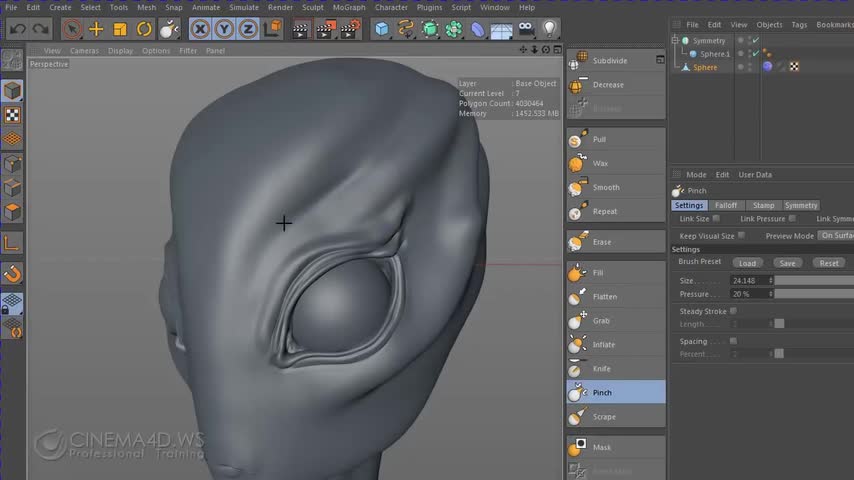Screen dimensions: 854x480
Task: Click the brush Pressure slider
Action: click(814, 294)
